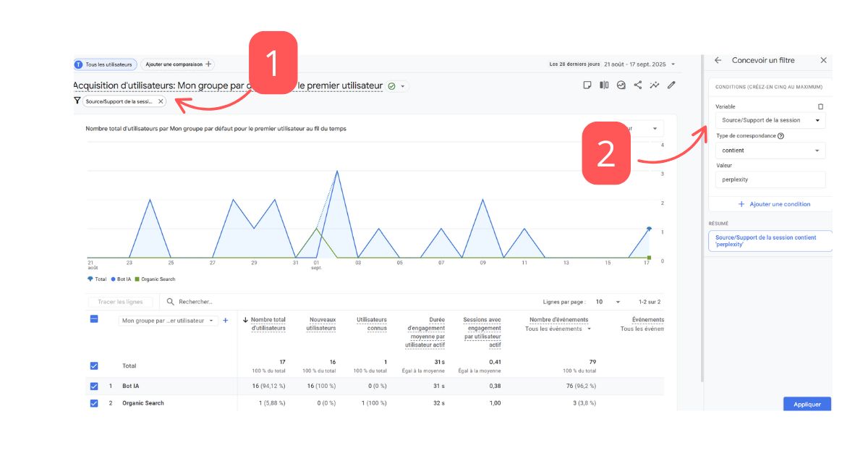The width and height of the screenshot is (868, 456).
Task: Click the funnel filter icon
Action: pos(77,101)
